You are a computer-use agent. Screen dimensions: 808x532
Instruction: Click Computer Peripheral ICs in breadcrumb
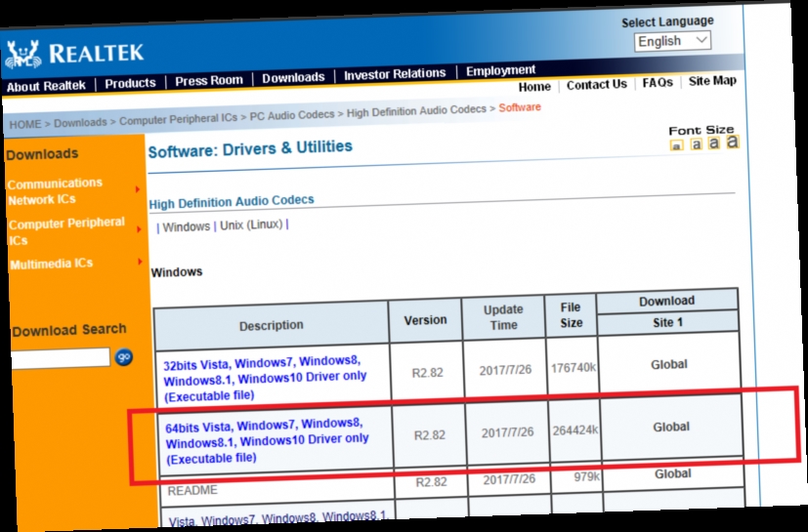[x=178, y=119]
